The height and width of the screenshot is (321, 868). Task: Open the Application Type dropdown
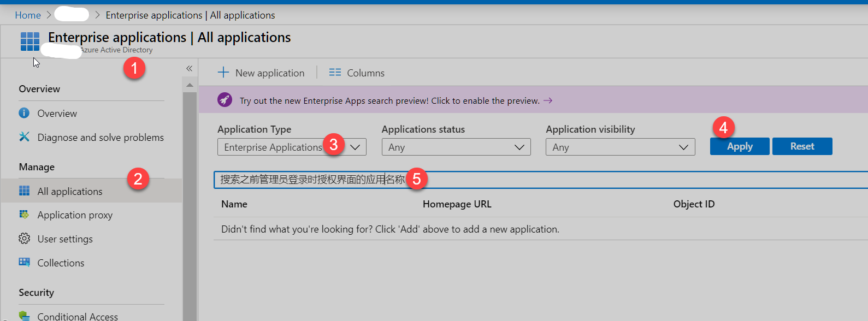(x=291, y=147)
